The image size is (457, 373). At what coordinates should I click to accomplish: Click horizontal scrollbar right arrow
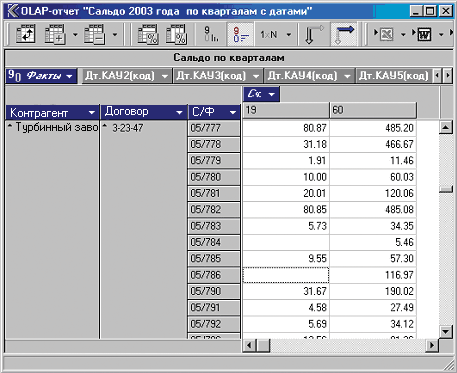432,345
